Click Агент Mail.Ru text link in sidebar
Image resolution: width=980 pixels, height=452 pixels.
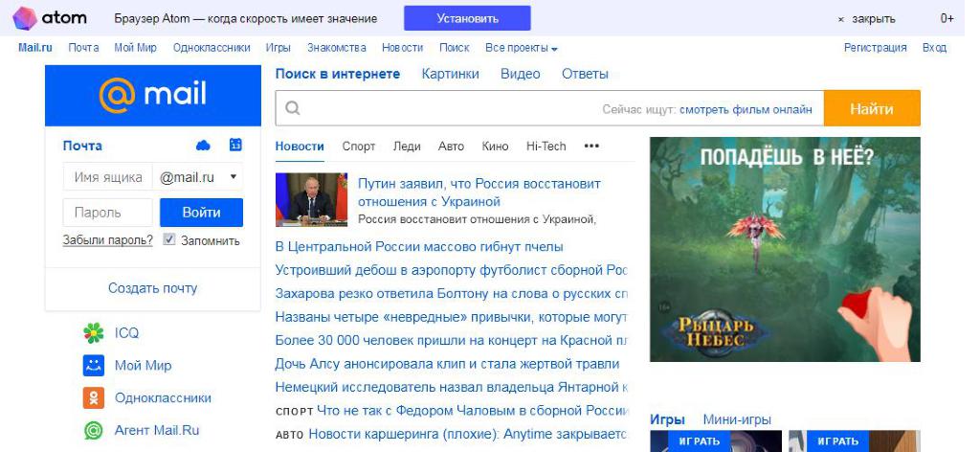(157, 431)
